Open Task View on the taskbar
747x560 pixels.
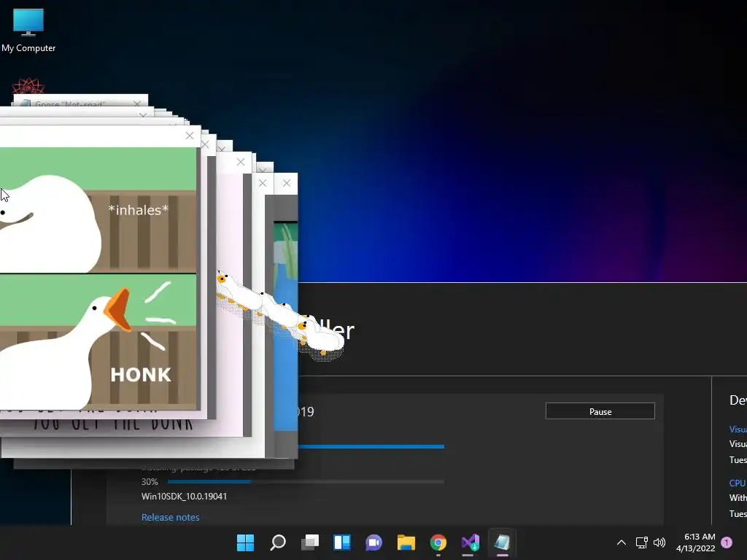(310, 542)
